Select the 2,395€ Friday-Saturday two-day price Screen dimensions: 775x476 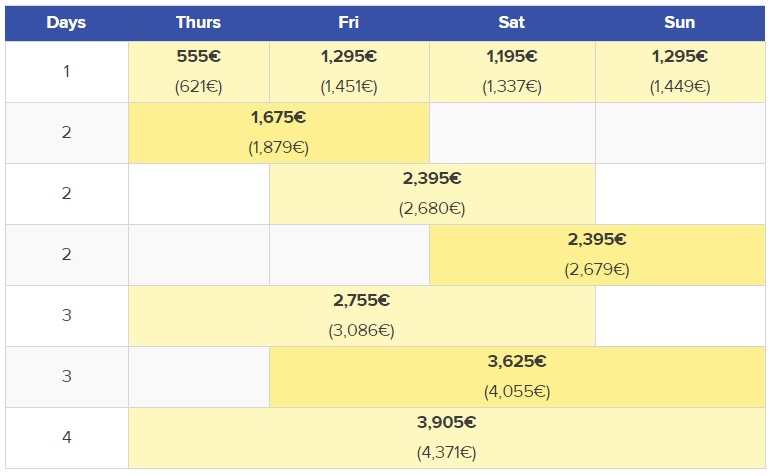click(432, 179)
